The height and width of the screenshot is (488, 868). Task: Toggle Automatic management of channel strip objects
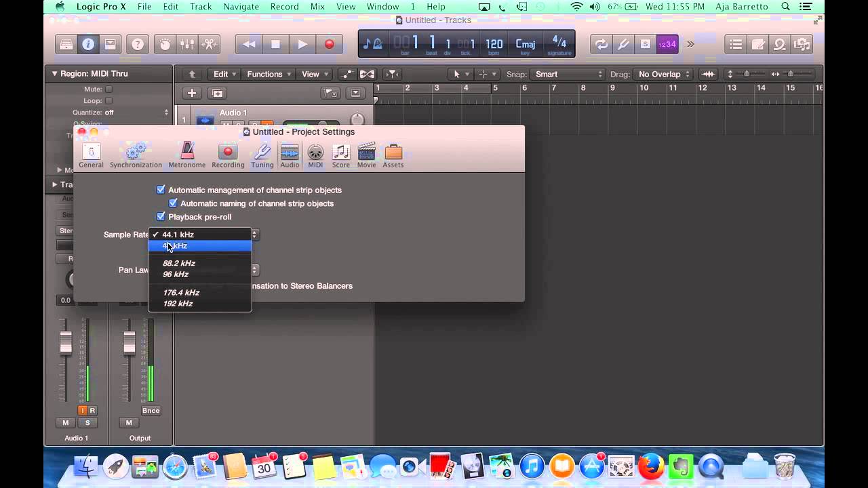[x=161, y=190]
